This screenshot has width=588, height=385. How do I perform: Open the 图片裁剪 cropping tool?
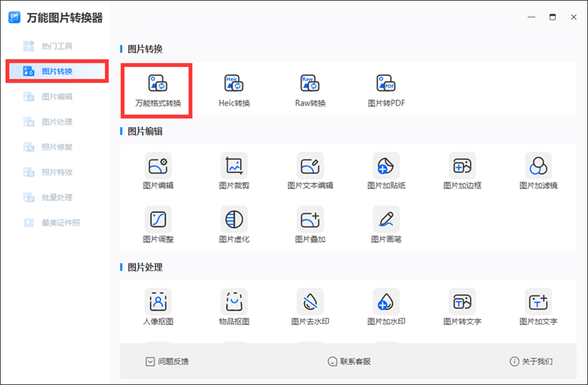point(233,169)
